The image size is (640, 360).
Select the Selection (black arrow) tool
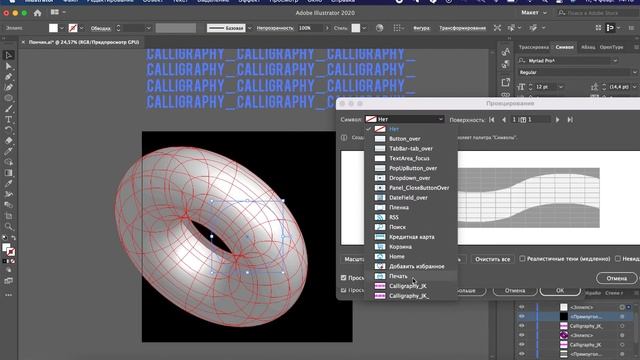point(9,55)
